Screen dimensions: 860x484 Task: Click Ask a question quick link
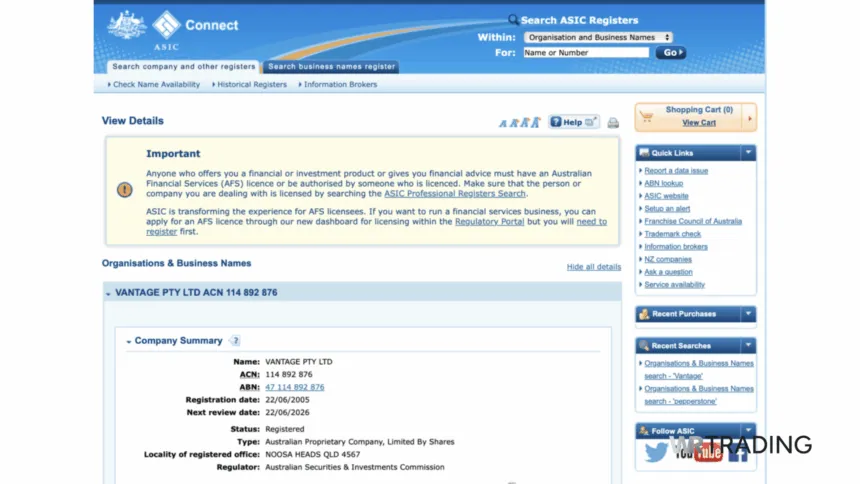(x=668, y=272)
